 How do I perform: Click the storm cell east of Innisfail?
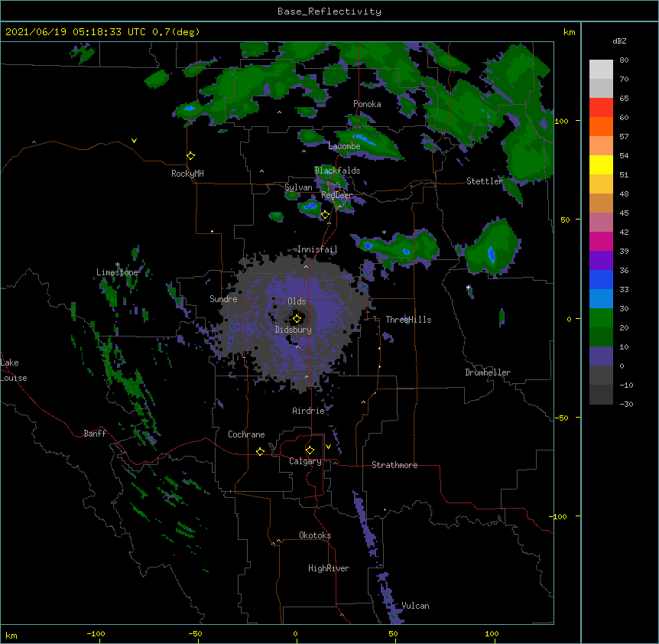tap(395, 249)
